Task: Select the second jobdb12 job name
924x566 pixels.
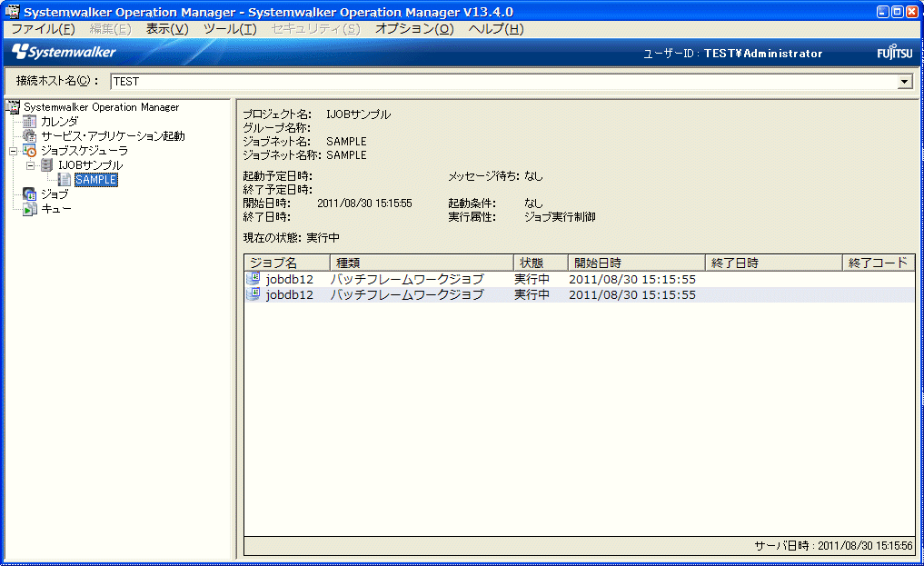Action: (289, 294)
